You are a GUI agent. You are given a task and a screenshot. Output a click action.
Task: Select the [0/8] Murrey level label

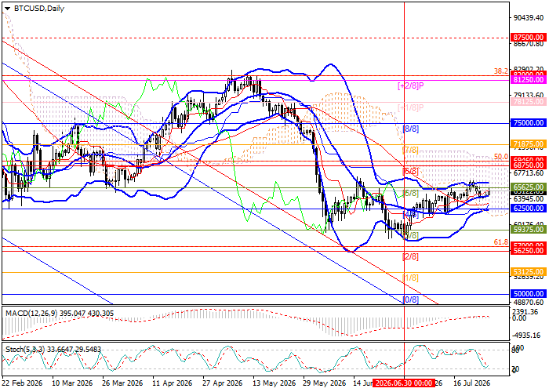point(411,299)
